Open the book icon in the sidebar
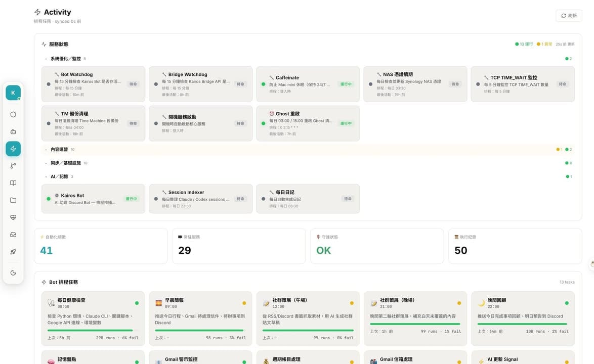The width and height of the screenshot is (594, 364). coord(13,183)
